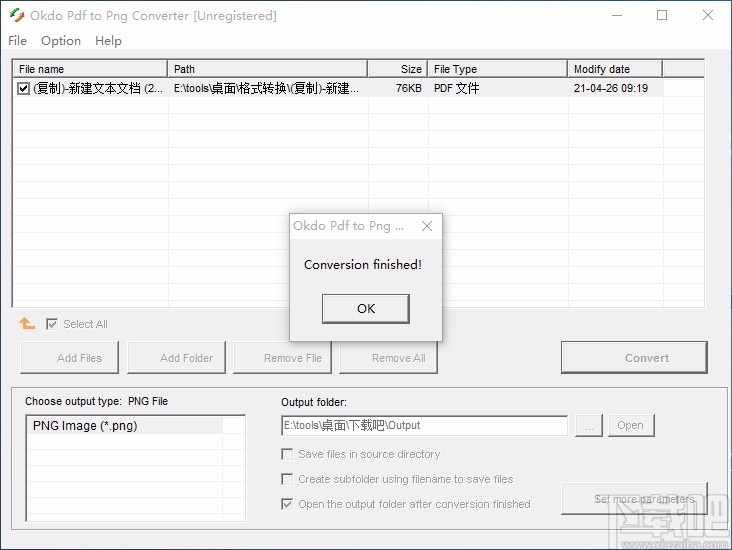Sort by Size column header
The height and width of the screenshot is (550, 732).
[398, 69]
